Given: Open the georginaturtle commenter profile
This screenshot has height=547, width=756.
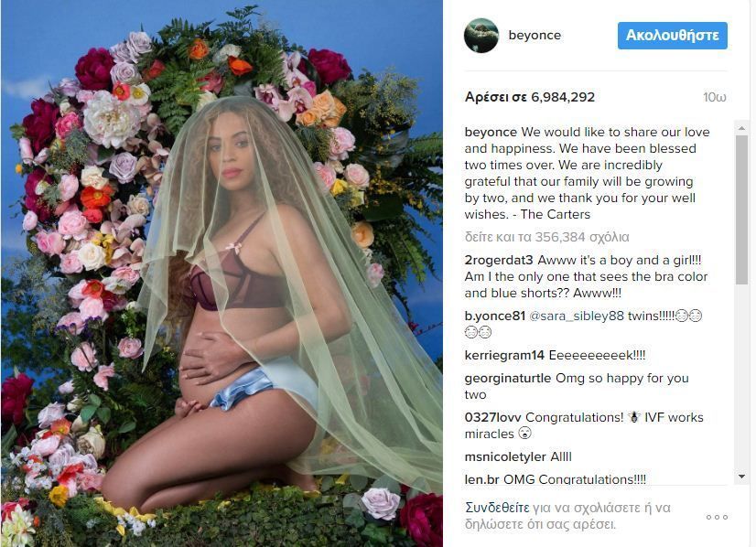Looking at the screenshot, I should [508, 379].
